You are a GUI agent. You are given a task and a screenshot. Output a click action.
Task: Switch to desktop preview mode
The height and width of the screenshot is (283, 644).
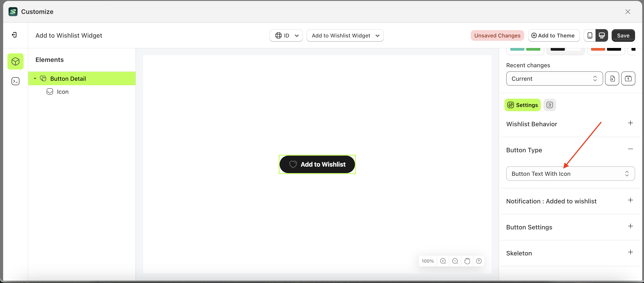[602, 35]
